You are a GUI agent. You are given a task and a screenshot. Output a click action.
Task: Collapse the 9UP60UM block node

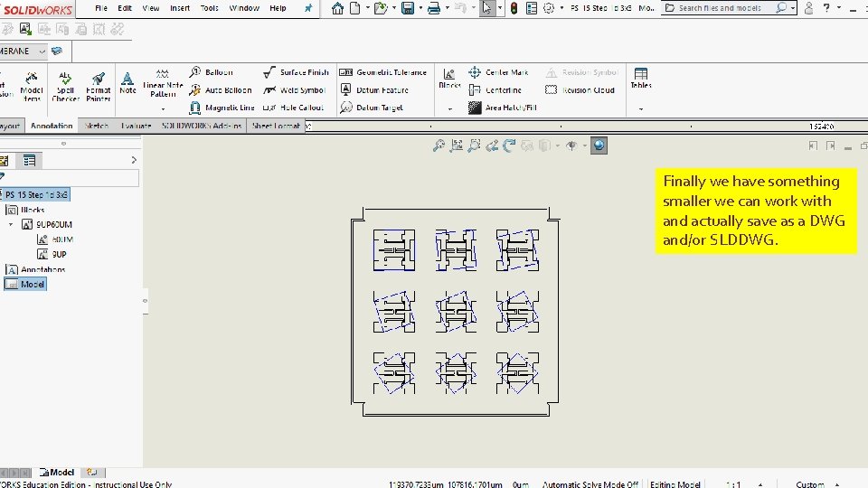click(x=11, y=225)
